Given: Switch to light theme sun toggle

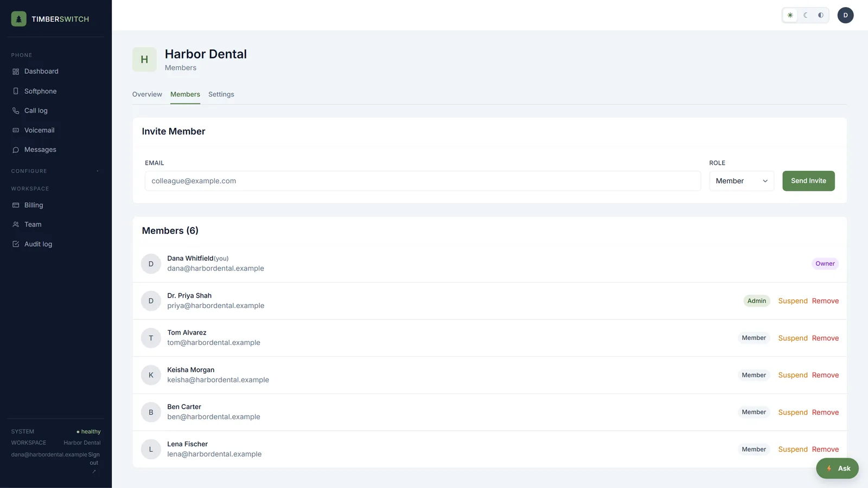Looking at the screenshot, I should coord(790,15).
